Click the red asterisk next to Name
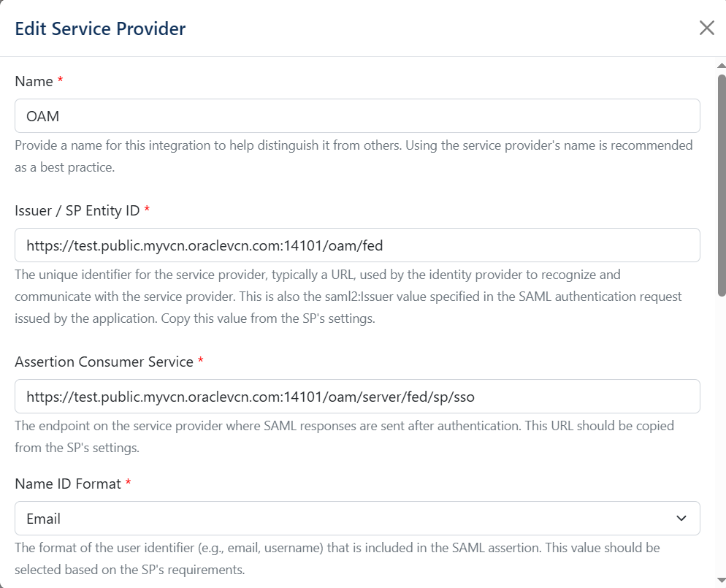This screenshot has width=726, height=588. pyautogui.click(x=60, y=81)
